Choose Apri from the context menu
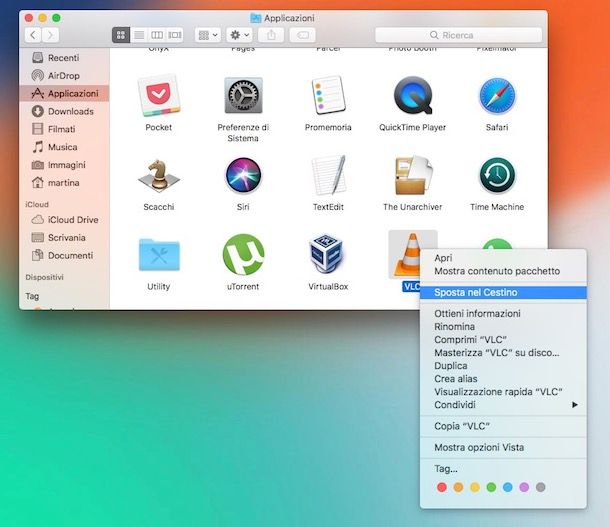Viewport: 610px width, 527px height. [x=503, y=258]
